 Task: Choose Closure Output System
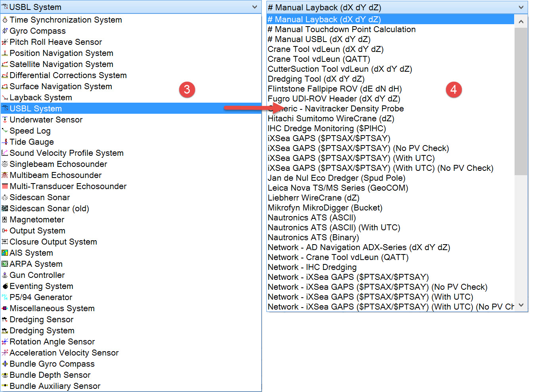pos(131,242)
